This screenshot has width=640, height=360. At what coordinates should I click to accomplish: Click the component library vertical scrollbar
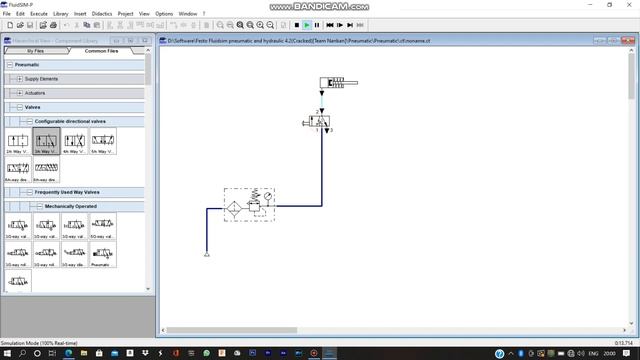[148, 70]
